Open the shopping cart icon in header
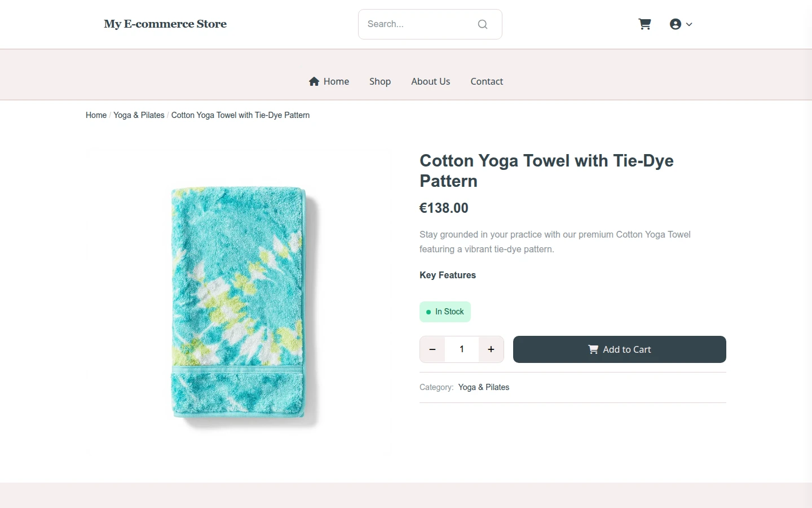 pyautogui.click(x=645, y=24)
